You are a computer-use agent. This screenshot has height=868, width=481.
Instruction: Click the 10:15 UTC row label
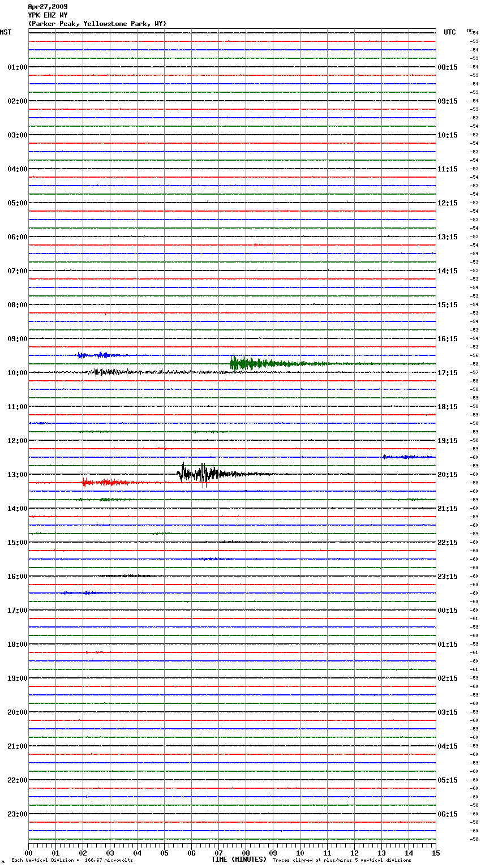(x=448, y=135)
